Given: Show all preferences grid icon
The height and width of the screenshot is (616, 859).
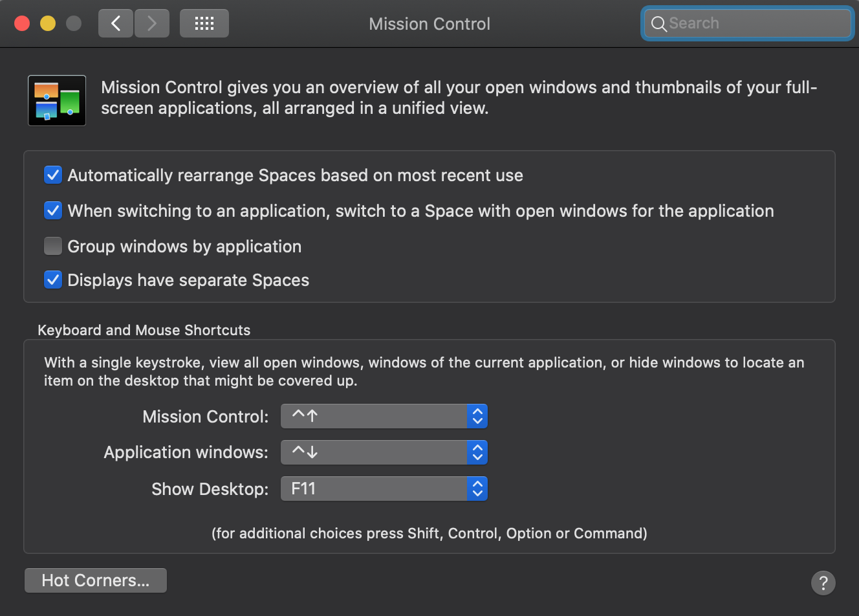Looking at the screenshot, I should coord(204,24).
